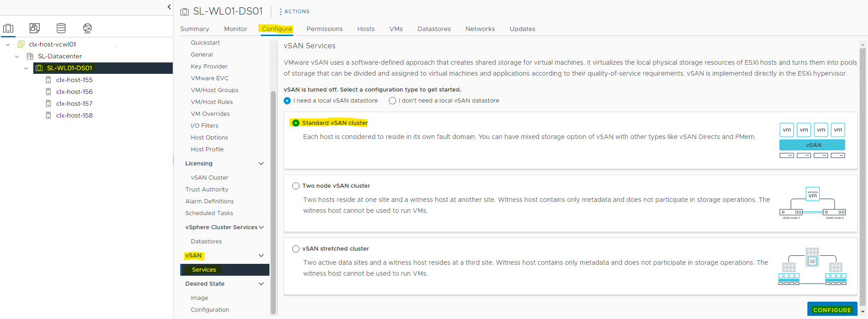Click the cluster icon in the page header

point(185,12)
